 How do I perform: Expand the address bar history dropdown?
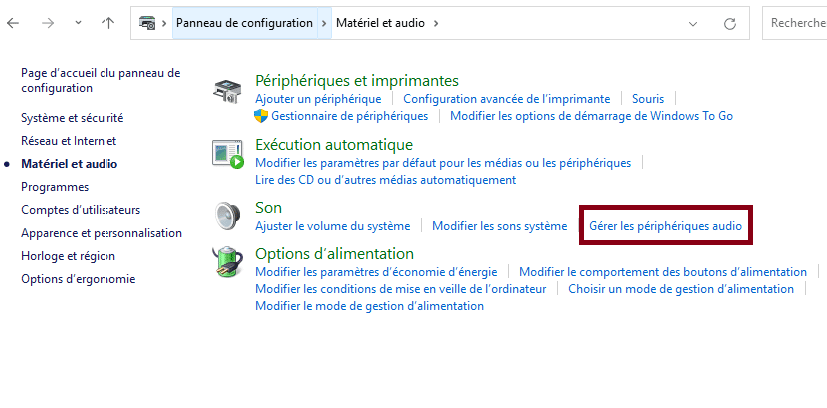[694, 22]
